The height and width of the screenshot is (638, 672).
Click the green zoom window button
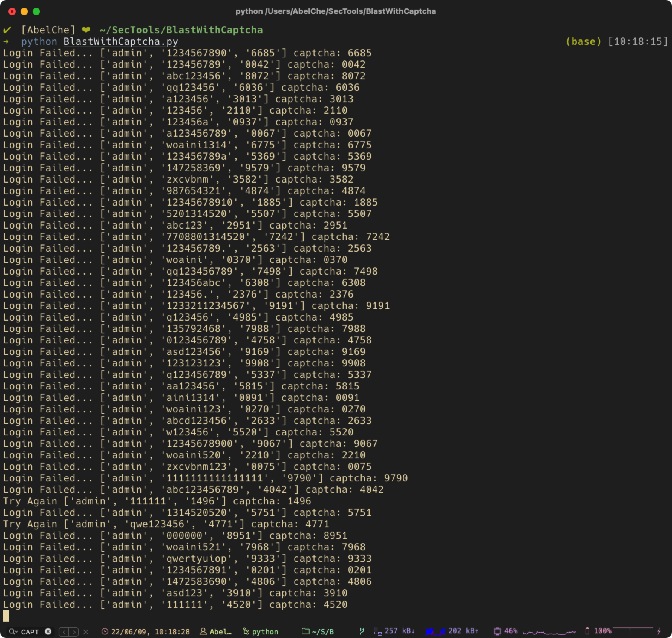tap(36, 11)
